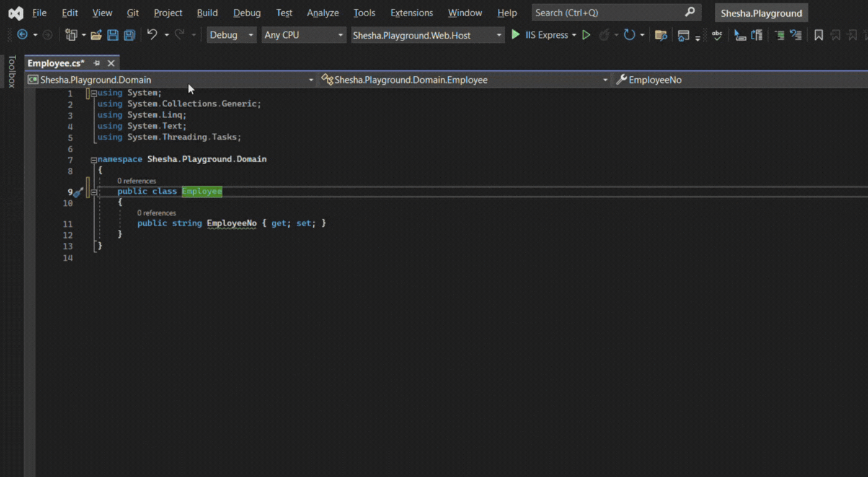Click the Save file icon
The image size is (868, 477).
click(113, 35)
